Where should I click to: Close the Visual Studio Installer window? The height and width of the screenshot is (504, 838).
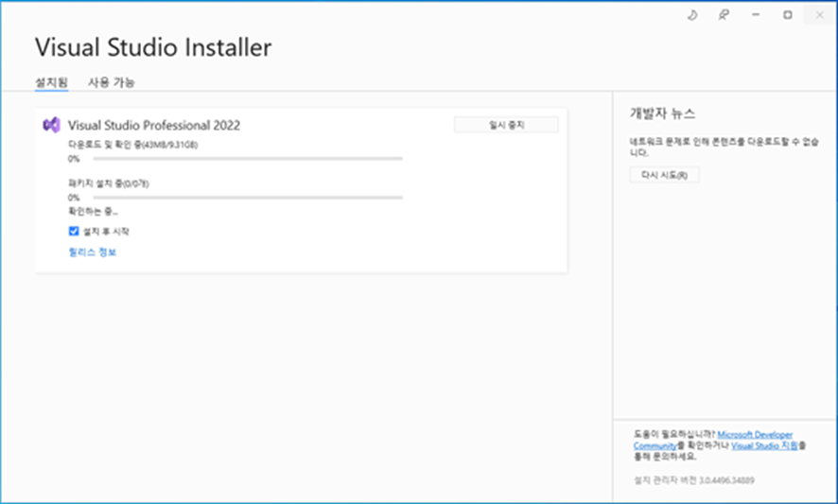point(819,15)
